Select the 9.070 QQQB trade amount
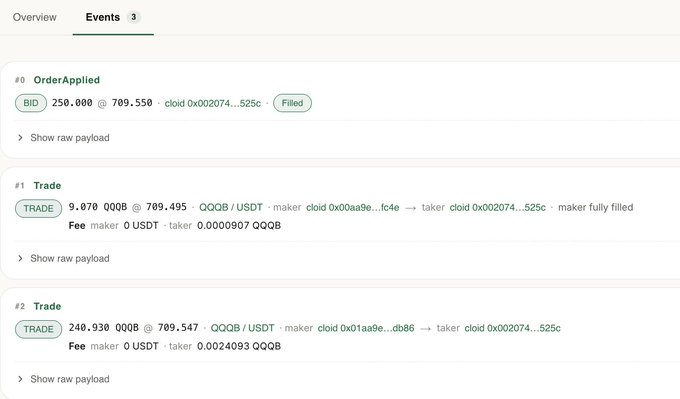Screen dimensions: 680x399 (98, 207)
